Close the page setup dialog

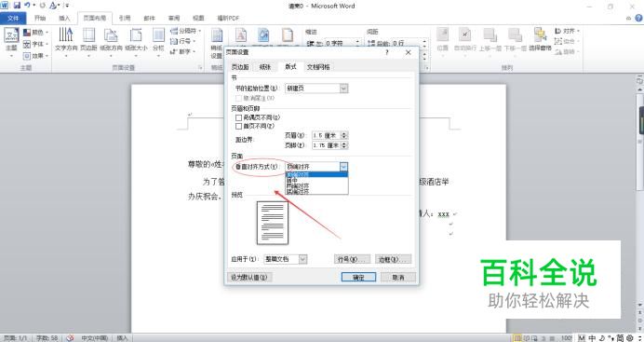(408, 52)
